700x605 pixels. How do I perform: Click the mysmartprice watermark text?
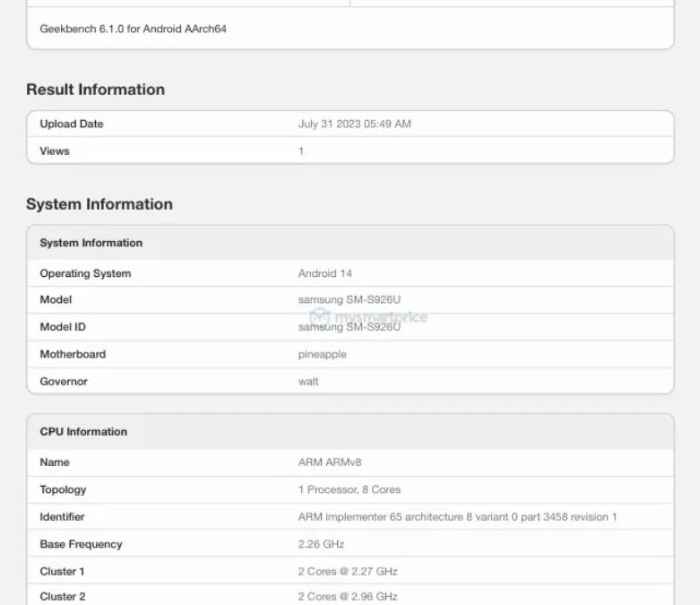coord(380,316)
